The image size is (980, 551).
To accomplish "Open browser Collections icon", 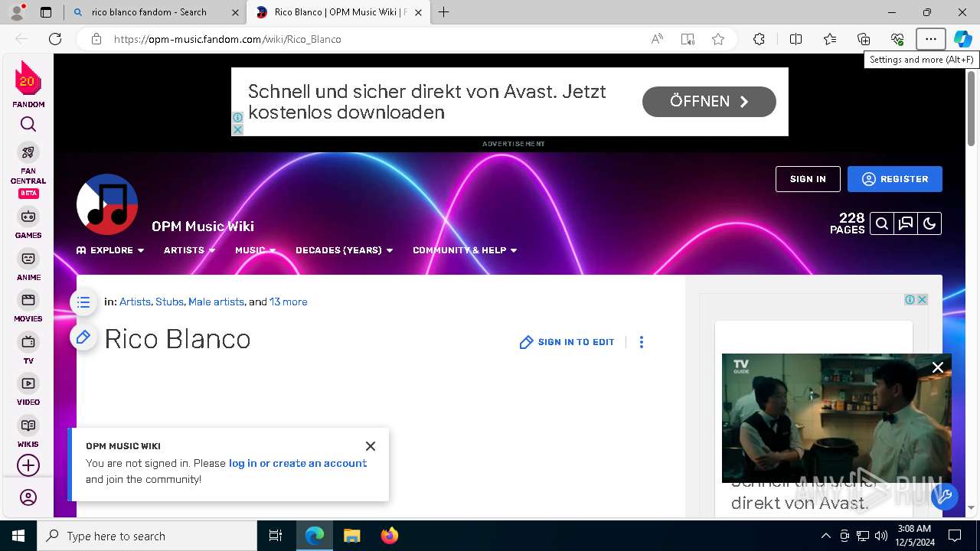I will pos(864,39).
